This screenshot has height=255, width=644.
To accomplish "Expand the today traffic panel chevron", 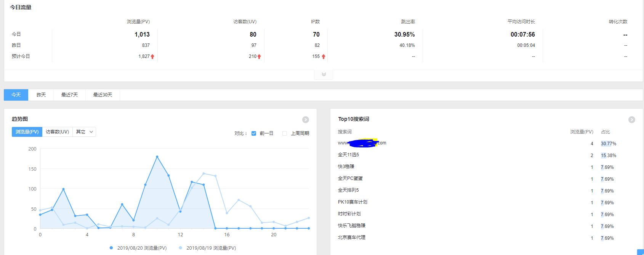I will [x=324, y=74].
